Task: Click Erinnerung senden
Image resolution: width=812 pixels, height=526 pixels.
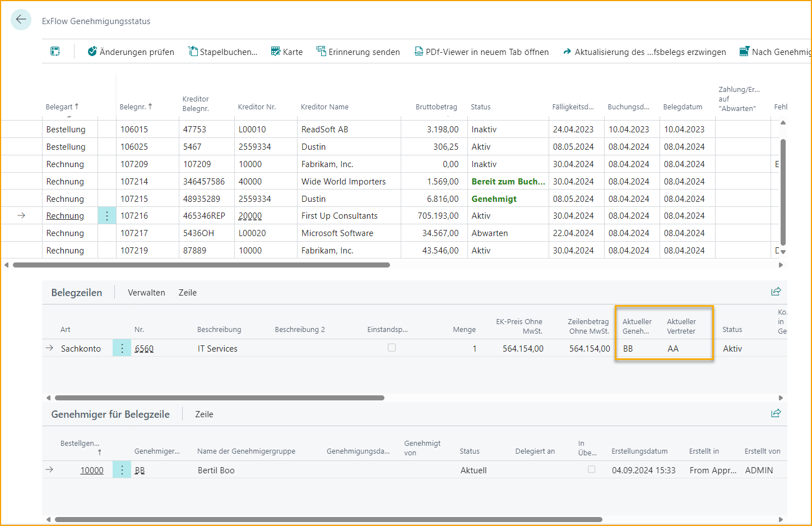Action: point(358,52)
